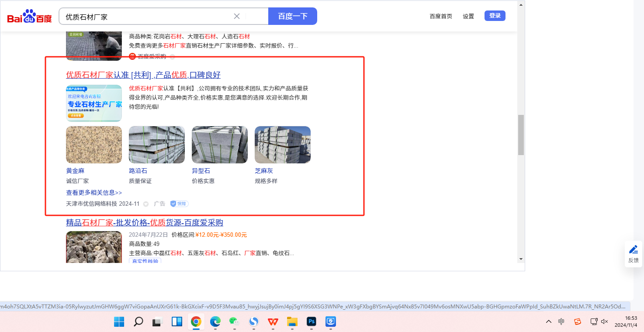Open the ad title 优质石材厂家认准 [共利]
This screenshot has width=644, height=332.
[143, 75]
